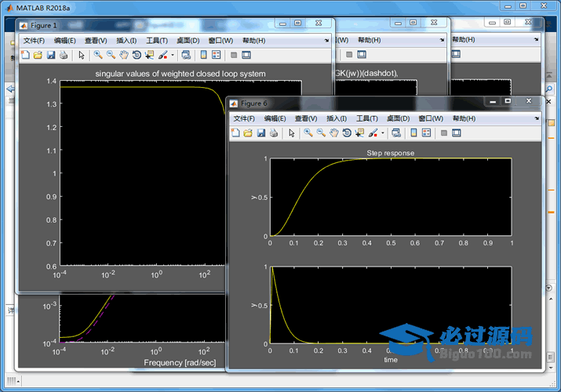This screenshot has height=392, width=561.
Task: Open 文件(F) menu in Figure 6
Action: point(244,118)
